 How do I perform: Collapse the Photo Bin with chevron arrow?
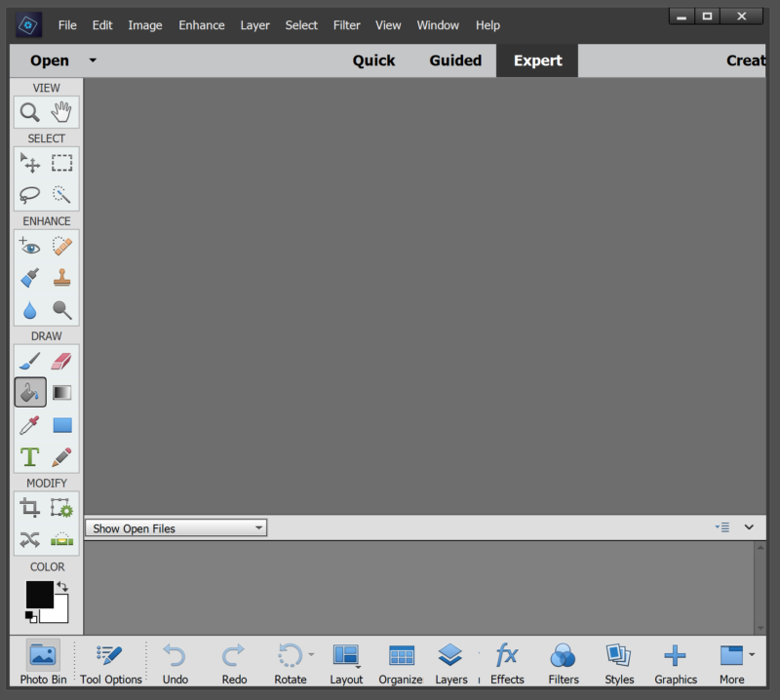[749, 527]
